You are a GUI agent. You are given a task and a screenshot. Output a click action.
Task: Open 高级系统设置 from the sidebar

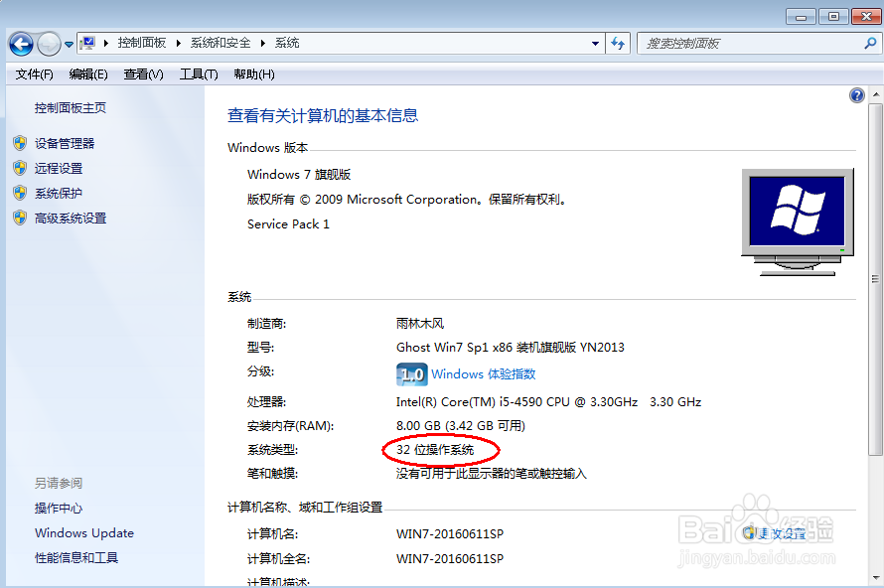tap(71, 218)
